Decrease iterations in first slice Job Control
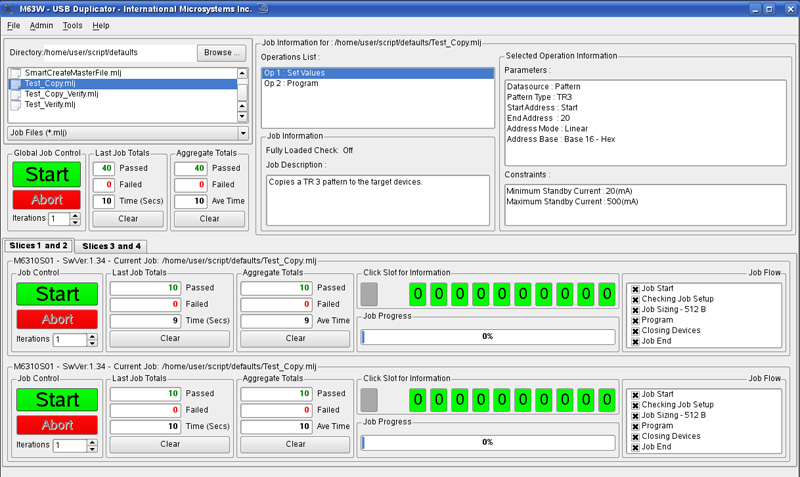This screenshot has height=477, width=800. tap(92, 343)
